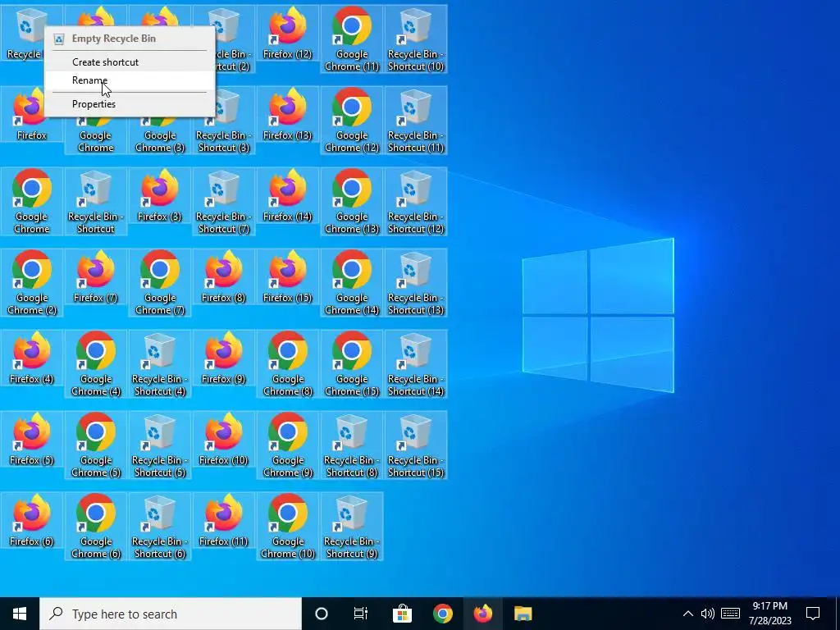
Task: Click the Firefox (10) icon
Action: pyautogui.click(x=224, y=440)
